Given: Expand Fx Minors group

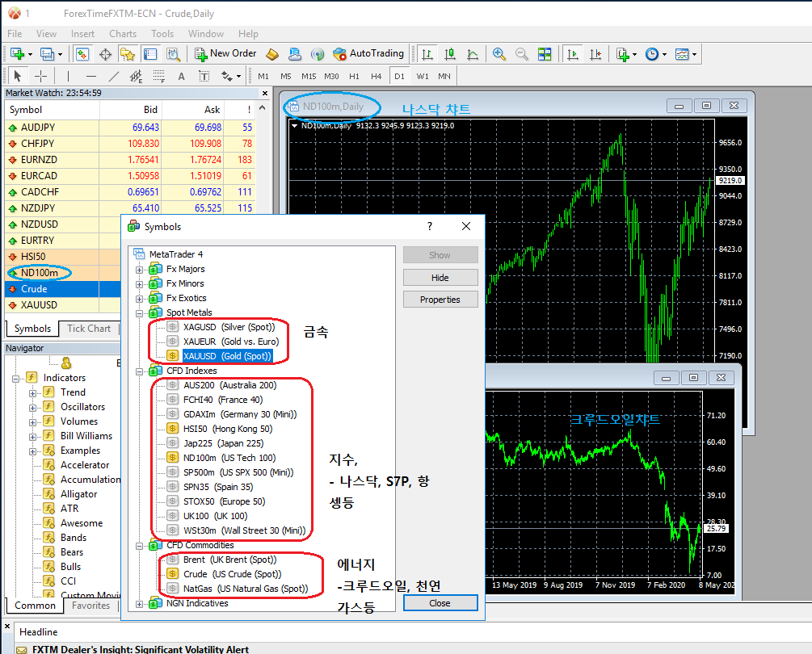Looking at the screenshot, I should pos(139,284).
